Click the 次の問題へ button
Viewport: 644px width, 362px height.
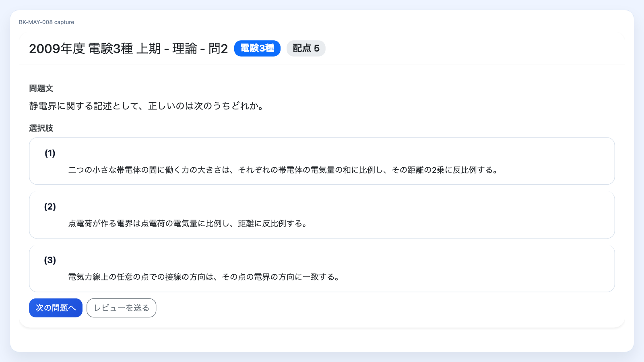click(56, 308)
